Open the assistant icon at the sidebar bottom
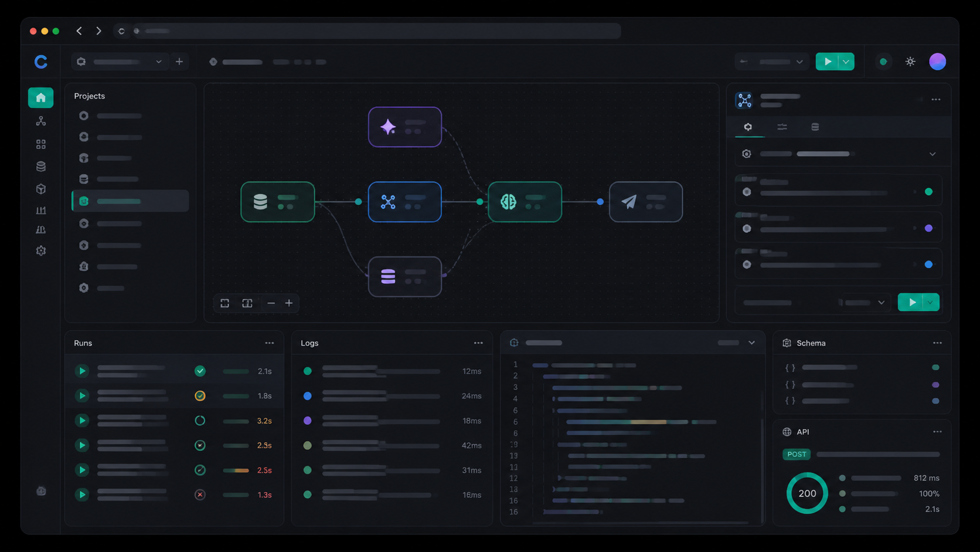 (x=41, y=491)
